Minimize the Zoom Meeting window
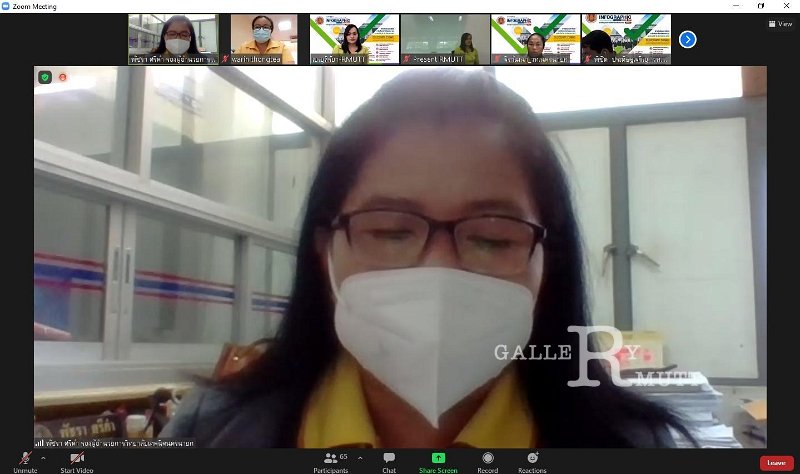The image size is (800, 474). [x=736, y=6]
